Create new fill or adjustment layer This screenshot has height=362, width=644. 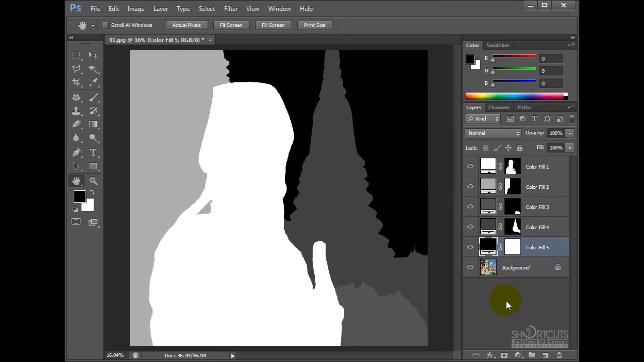(518, 355)
